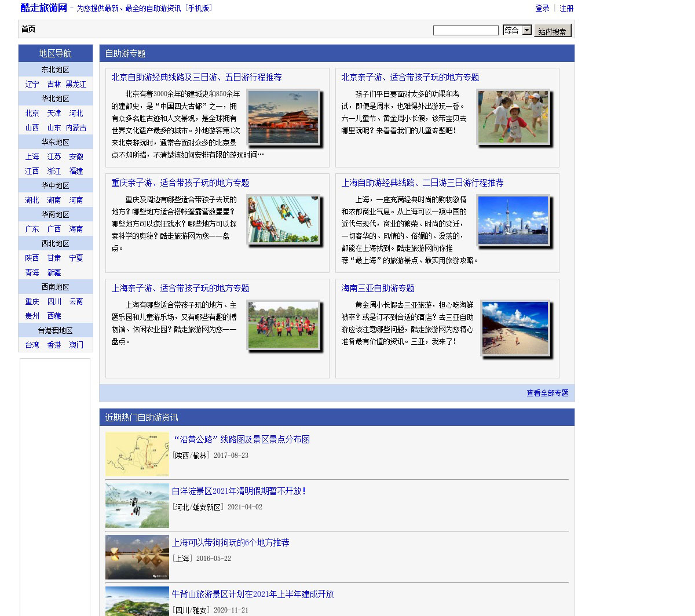Select 浙江 in the region navigation
695x616 pixels.
54,171
